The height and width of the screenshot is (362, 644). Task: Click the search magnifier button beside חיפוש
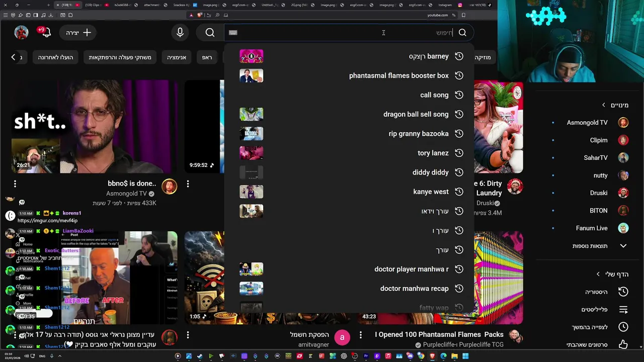[x=462, y=33]
